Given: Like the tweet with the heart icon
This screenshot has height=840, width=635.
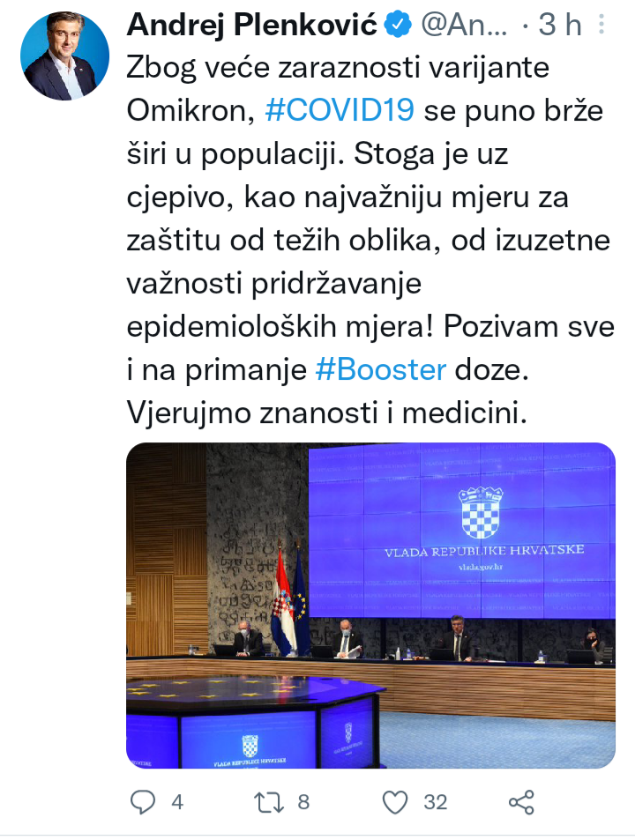Looking at the screenshot, I should point(396,801).
